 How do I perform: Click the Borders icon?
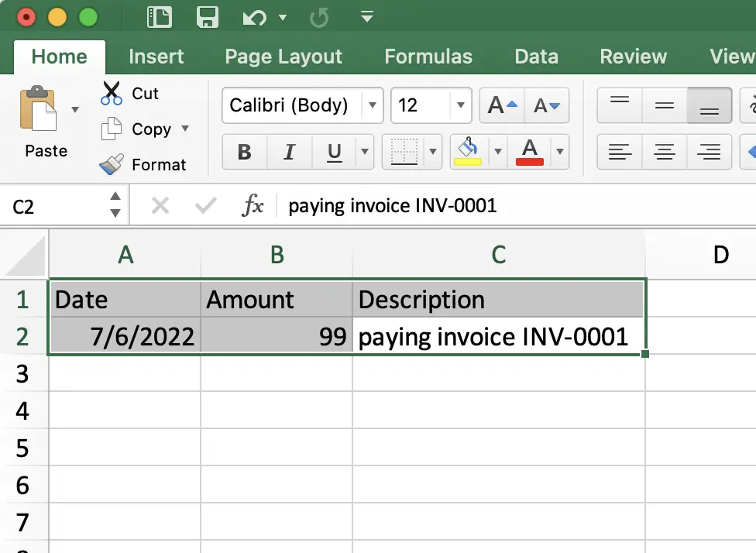[404, 152]
